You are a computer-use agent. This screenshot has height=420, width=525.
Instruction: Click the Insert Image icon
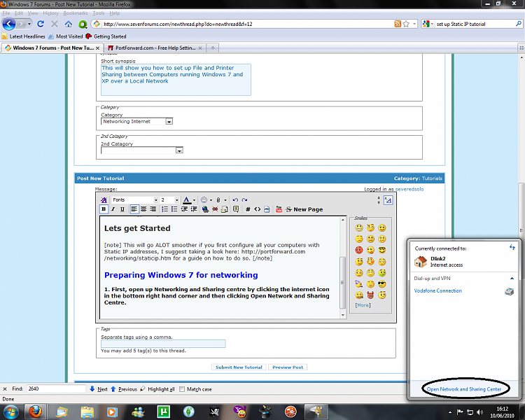point(224,209)
